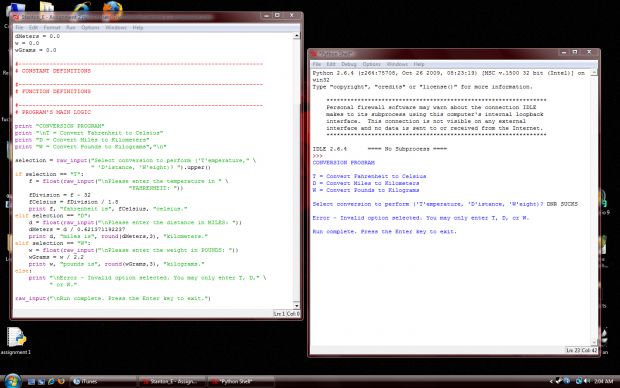Click the volume speaker tray icon
Image resolution: width=620 pixels, height=388 pixels.
point(587,381)
